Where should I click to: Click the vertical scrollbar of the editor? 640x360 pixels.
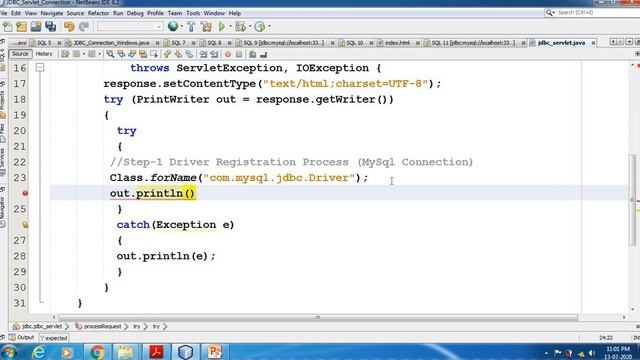click(x=632, y=200)
